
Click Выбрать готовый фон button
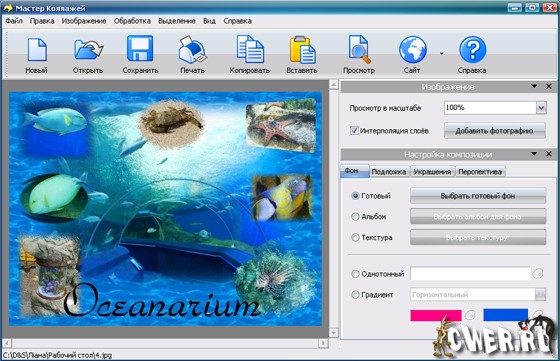pyautogui.click(x=478, y=196)
